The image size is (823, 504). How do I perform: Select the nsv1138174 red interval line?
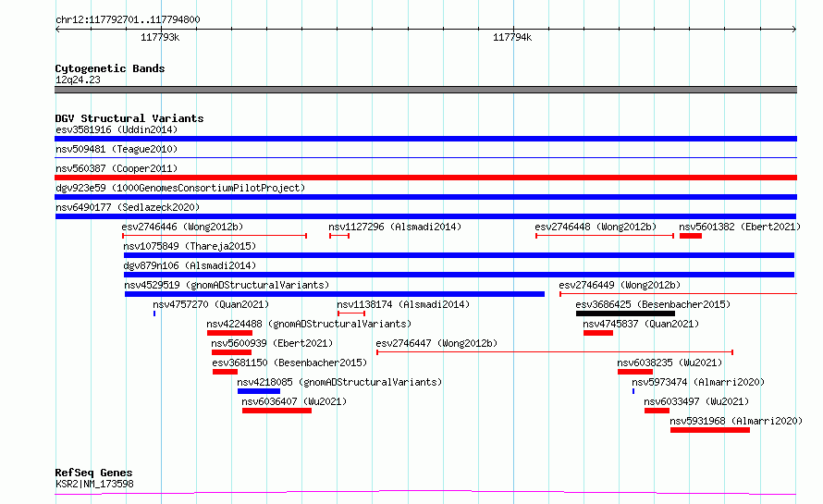[x=351, y=313]
